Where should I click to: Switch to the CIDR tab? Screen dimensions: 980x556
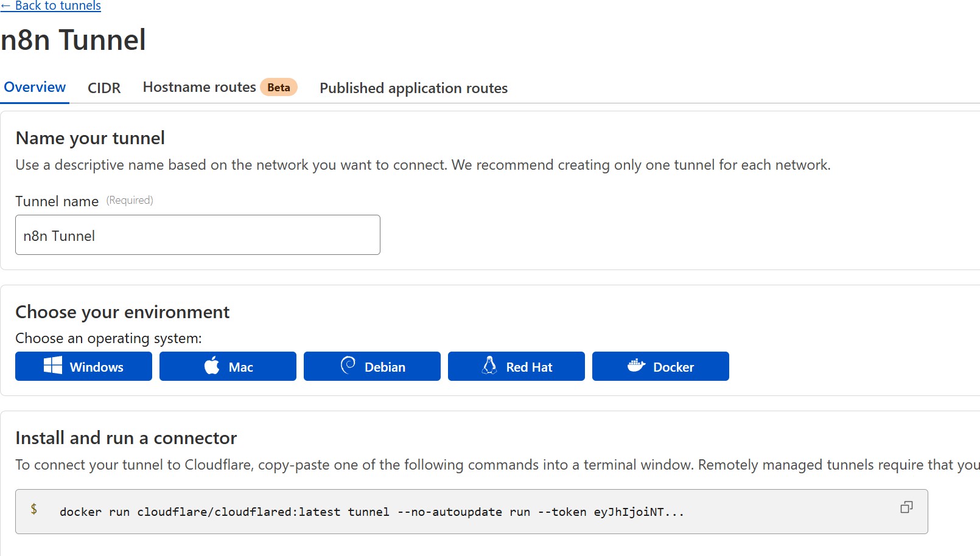coord(104,88)
